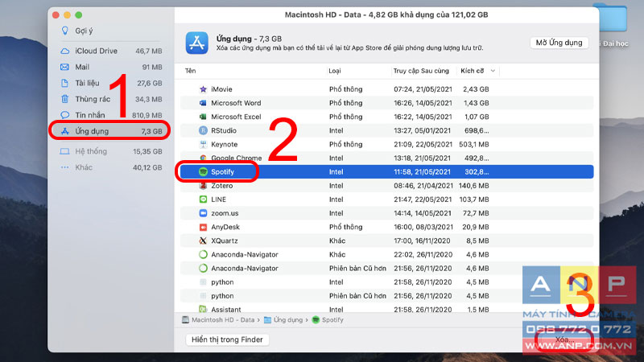
Task: Open the Thùng rác sidebar category
Action: (x=111, y=99)
